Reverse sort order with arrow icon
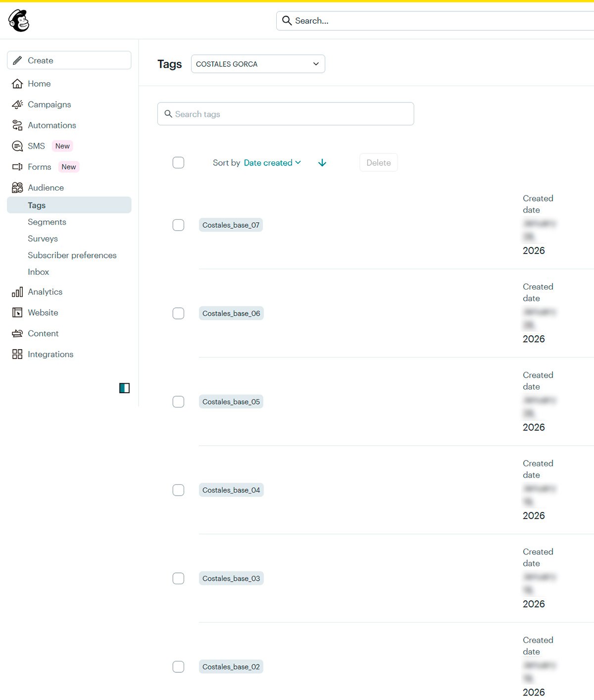This screenshot has width=594, height=700. click(x=322, y=163)
